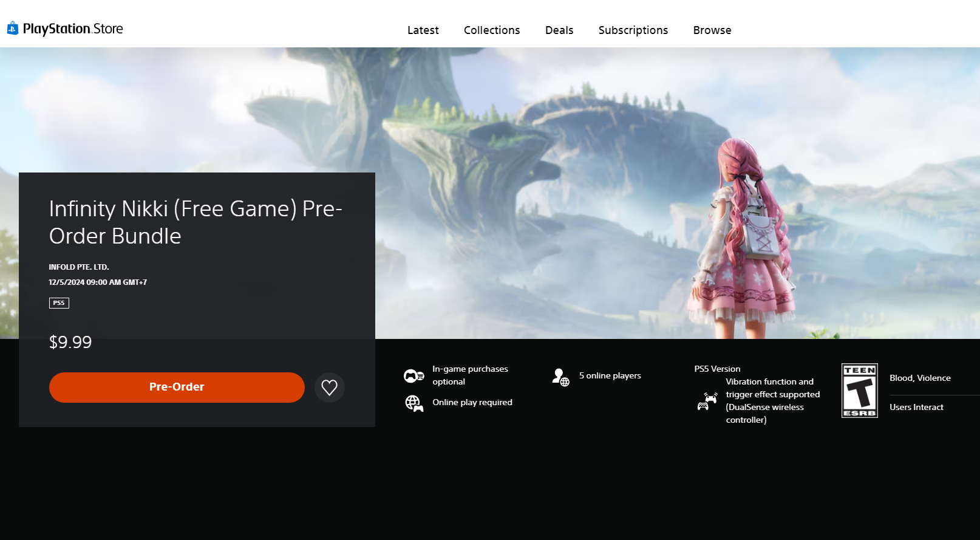
Task: Open the Collections menu
Action: tap(492, 30)
